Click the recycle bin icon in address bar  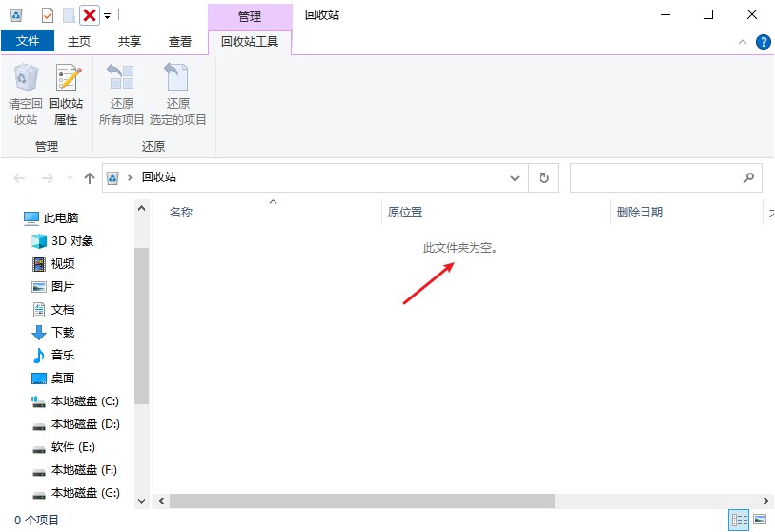(112, 178)
